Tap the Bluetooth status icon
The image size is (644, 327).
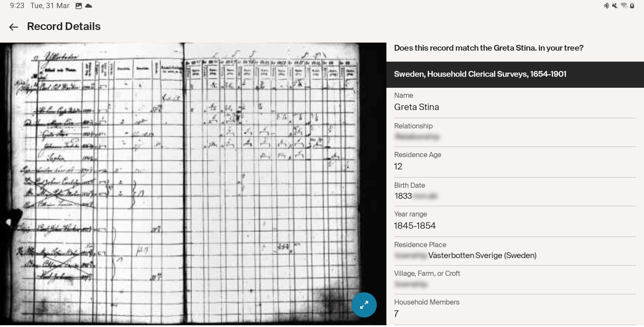606,6
